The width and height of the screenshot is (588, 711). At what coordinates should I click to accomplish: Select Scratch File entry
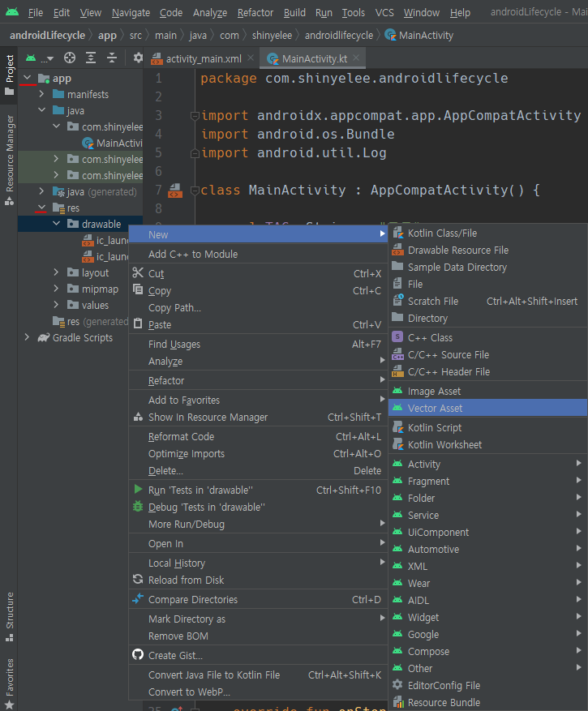(487, 301)
